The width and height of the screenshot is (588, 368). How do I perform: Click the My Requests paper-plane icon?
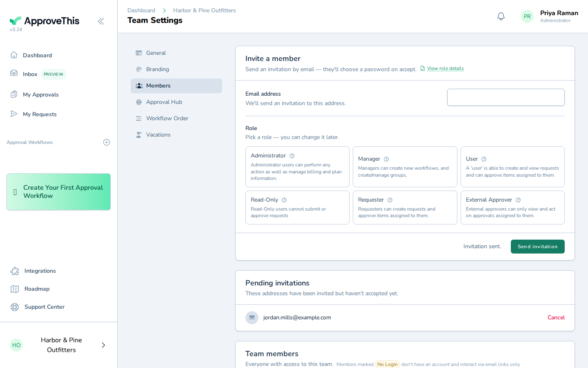(x=14, y=114)
